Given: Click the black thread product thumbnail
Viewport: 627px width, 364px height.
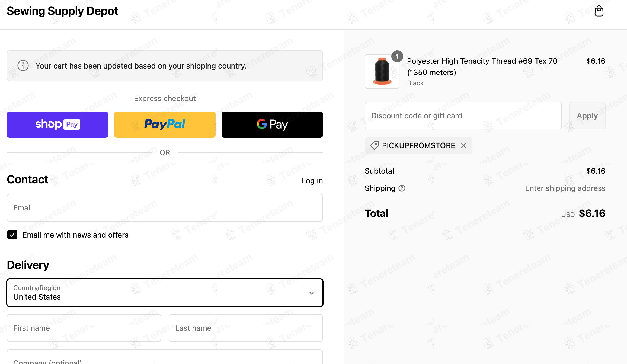Looking at the screenshot, I should [382, 72].
